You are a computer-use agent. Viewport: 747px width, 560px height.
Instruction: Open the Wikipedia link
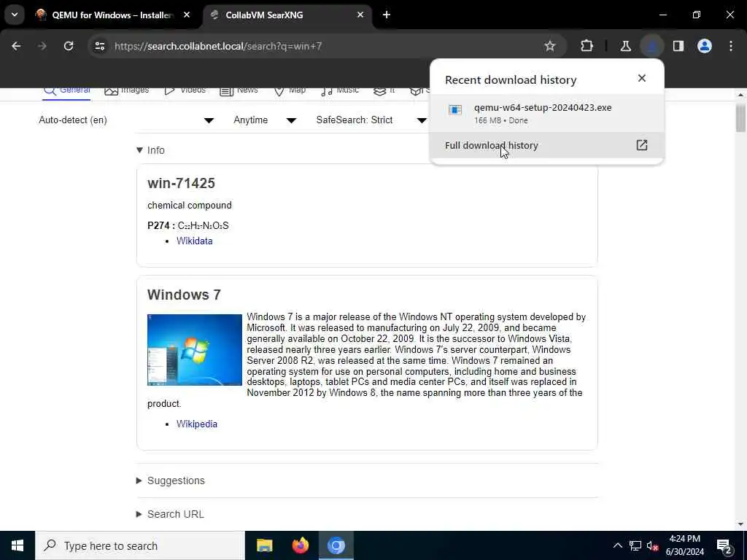pos(197,424)
